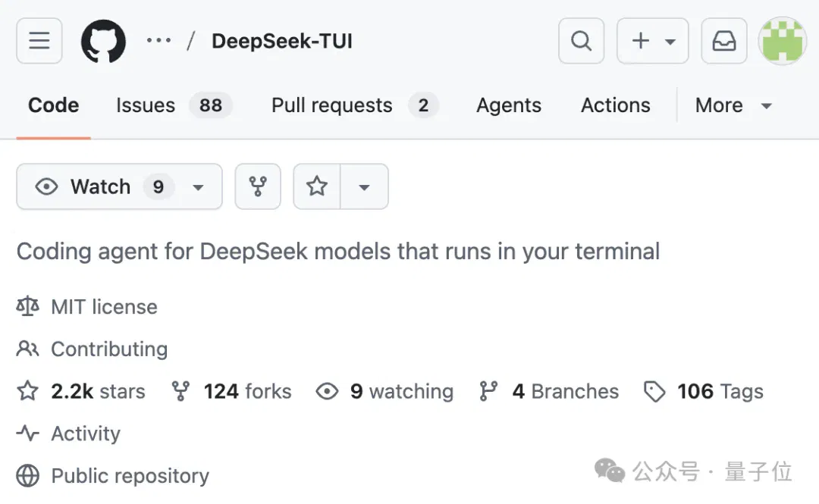Viewport: 819px width, 504px height.
Task: Open the notifications inbox icon
Action: (x=724, y=41)
